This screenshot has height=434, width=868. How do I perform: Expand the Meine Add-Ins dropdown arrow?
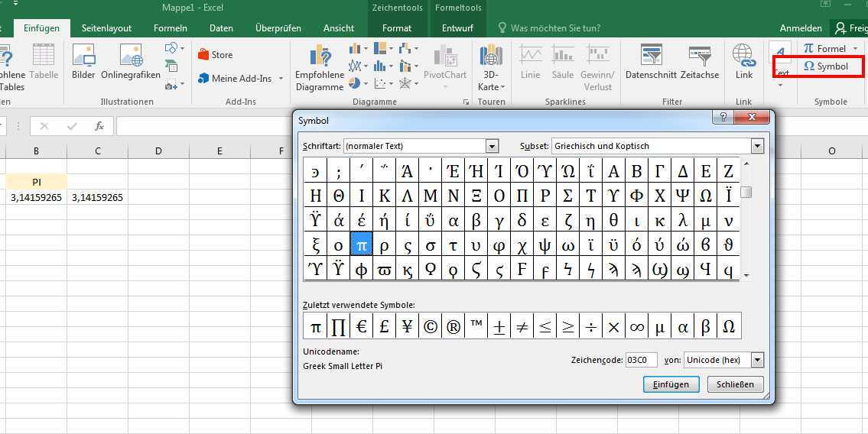click(281, 79)
